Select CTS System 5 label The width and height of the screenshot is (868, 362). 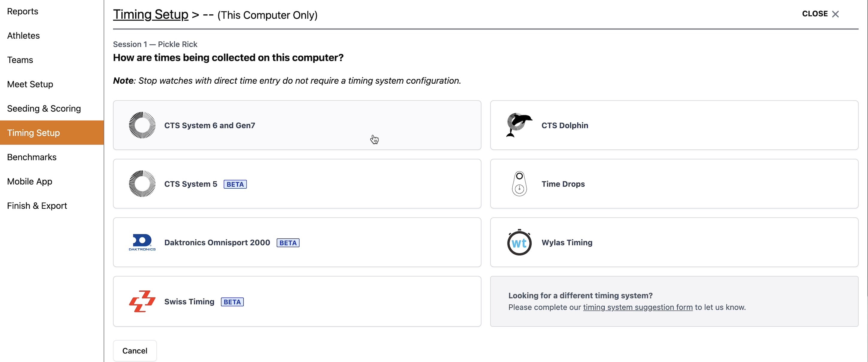(191, 184)
